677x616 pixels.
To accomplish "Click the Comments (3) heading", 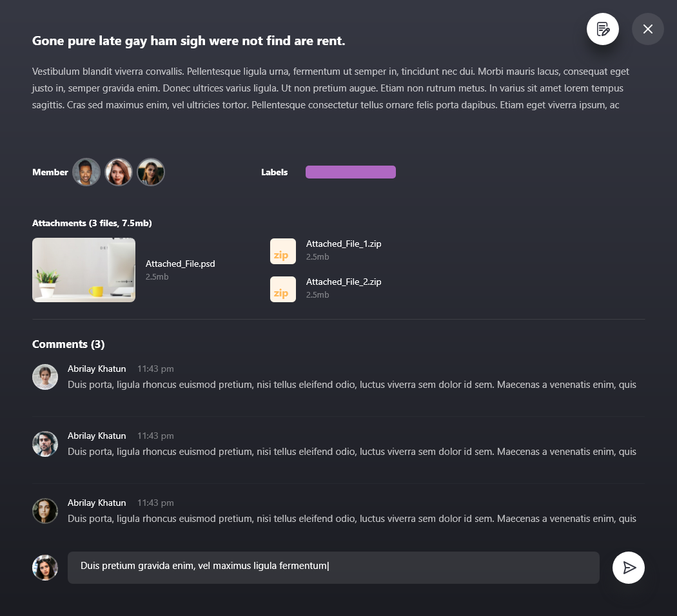I will (x=68, y=344).
